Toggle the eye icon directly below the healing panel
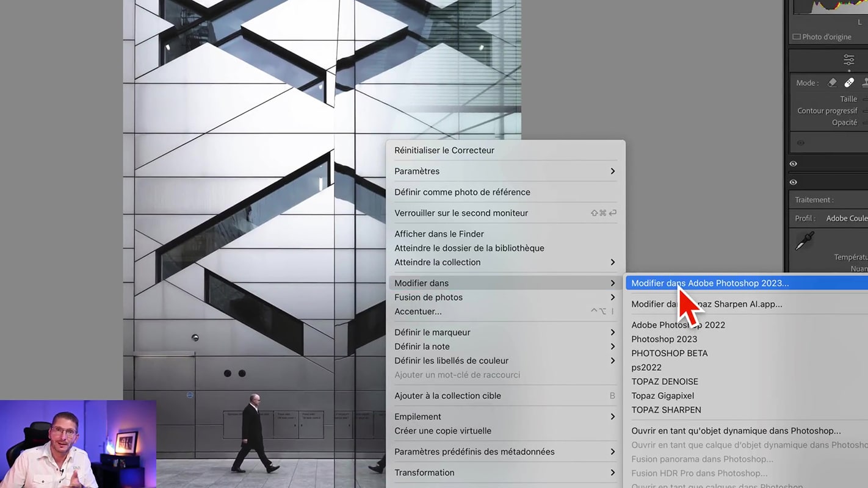The image size is (868, 488). (x=794, y=163)
